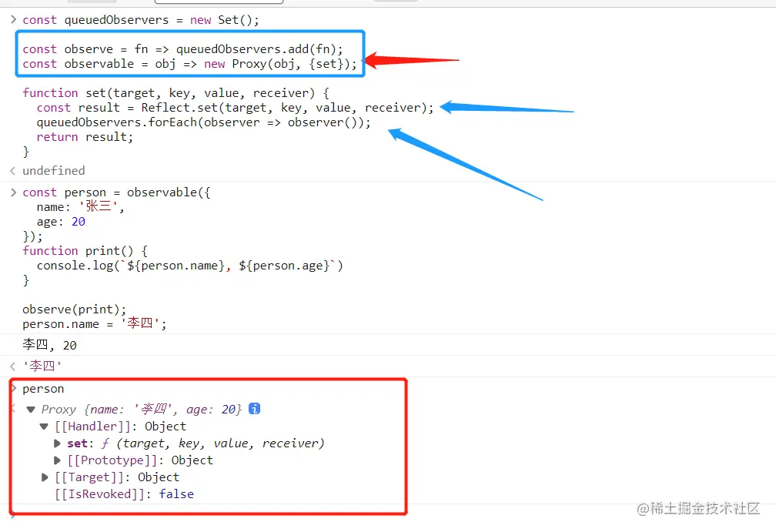776x532 pixels.
Task: Click the '[[Target]]: Object' label
Action: point(117,477)
